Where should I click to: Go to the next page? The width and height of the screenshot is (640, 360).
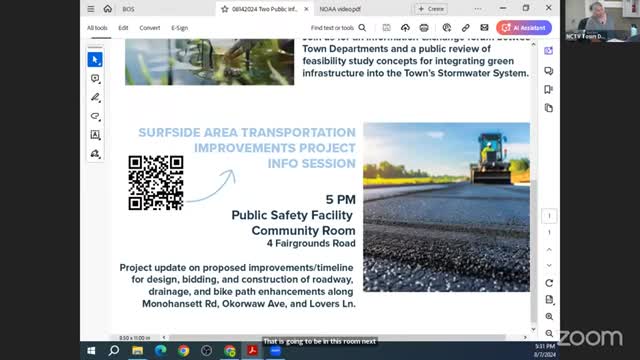[549, 266]
